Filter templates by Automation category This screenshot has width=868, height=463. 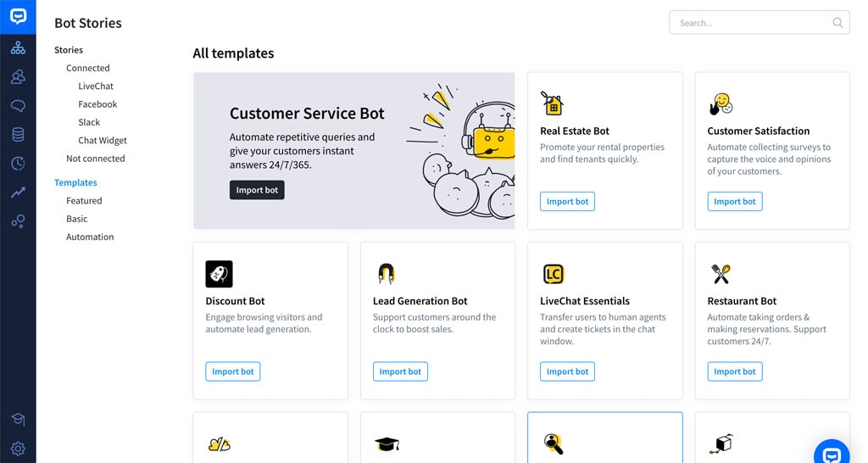click(90, 237)
